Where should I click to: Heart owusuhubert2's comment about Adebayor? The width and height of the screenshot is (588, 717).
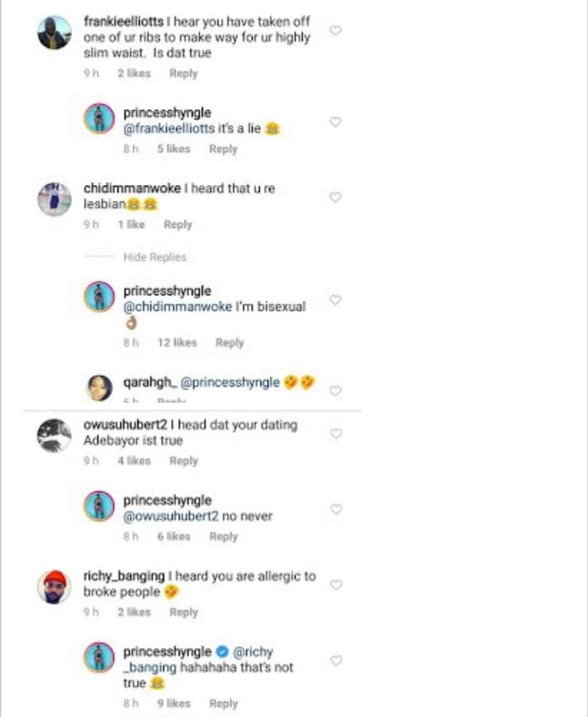click(x=336, y=433)
